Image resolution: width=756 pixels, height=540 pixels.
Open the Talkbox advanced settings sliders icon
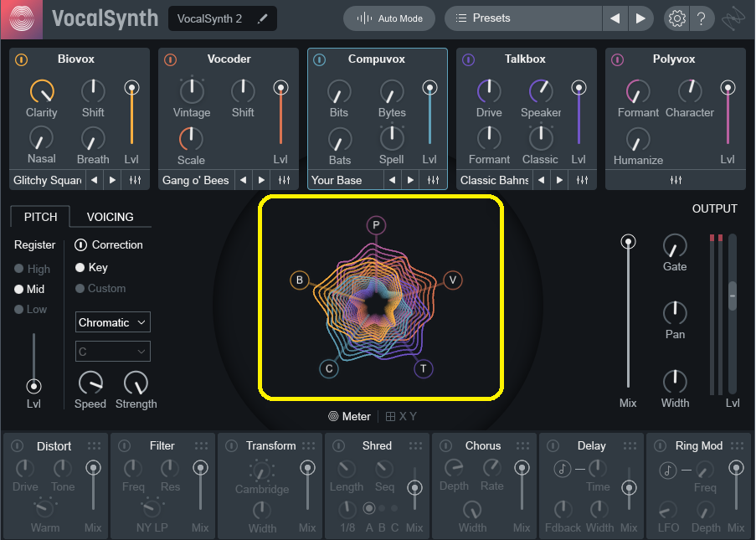coord(582,180)
